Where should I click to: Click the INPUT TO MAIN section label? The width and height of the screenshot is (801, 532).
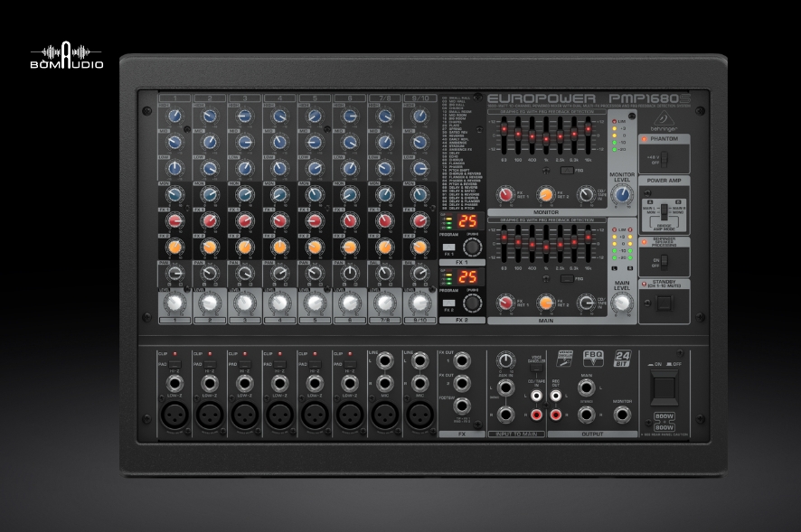[516, 434]
